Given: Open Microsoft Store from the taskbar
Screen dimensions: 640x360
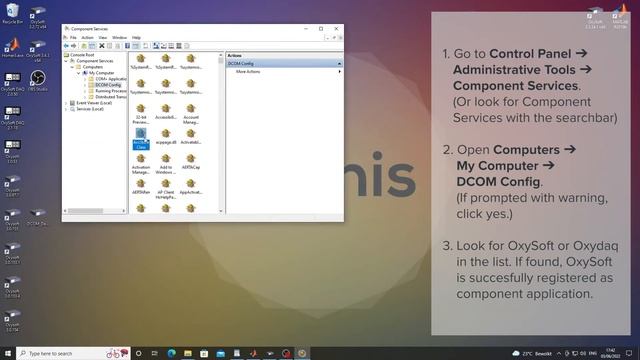Looking at the screenshot, I should pos(204,353).
